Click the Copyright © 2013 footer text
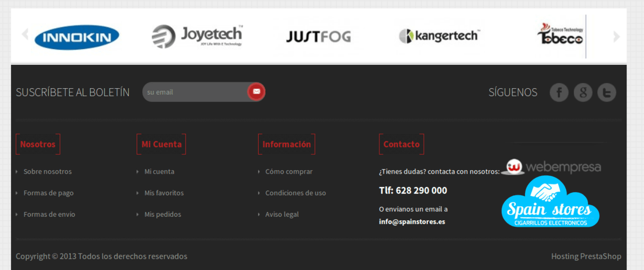Image resolution: width=644 pixels, height=270 pixels. 101,257
